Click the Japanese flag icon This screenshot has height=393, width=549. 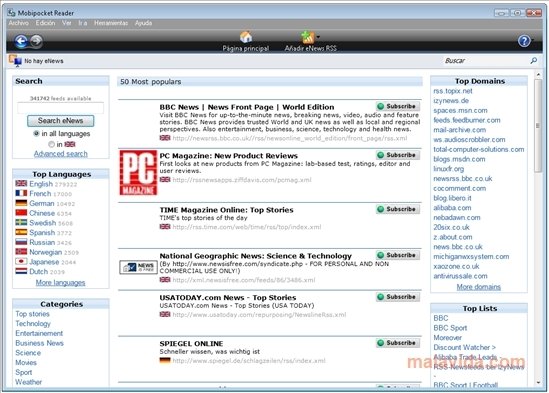(x=21, y=261)
